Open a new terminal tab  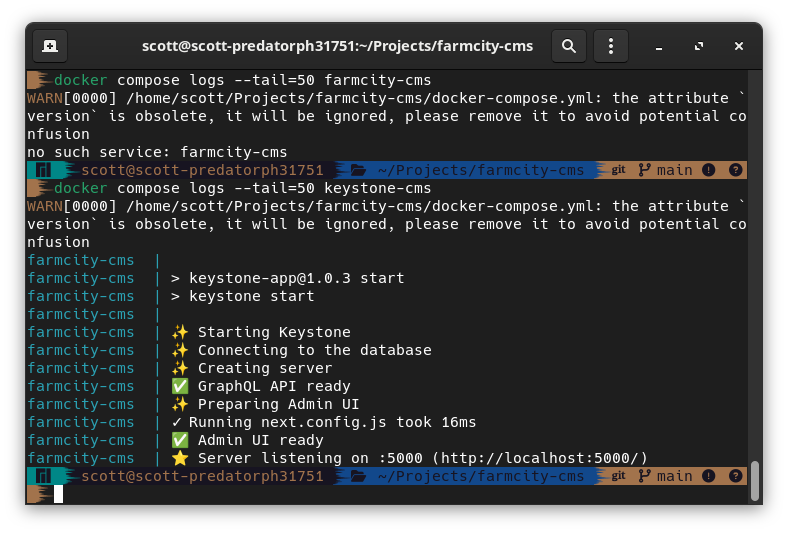[50, 46]
